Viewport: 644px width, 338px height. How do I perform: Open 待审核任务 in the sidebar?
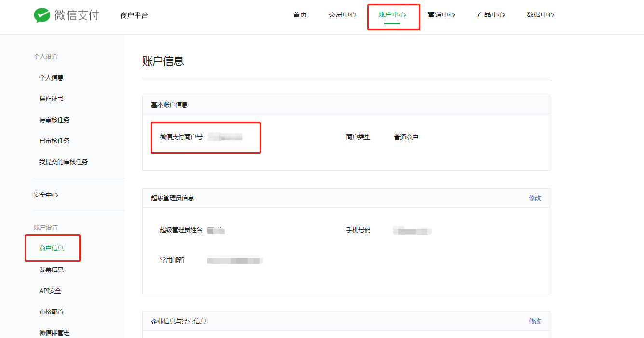click(x=55, y=120)
